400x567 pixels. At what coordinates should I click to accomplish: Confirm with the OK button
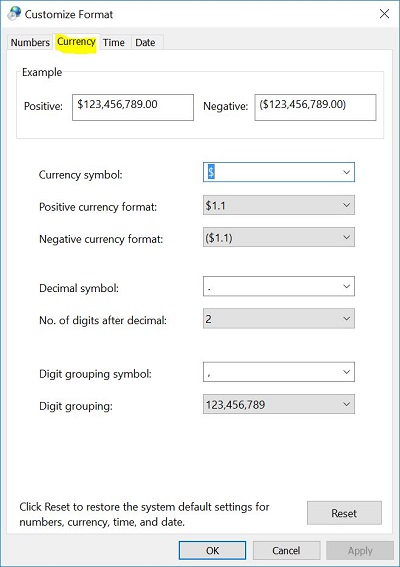(212, 550)
